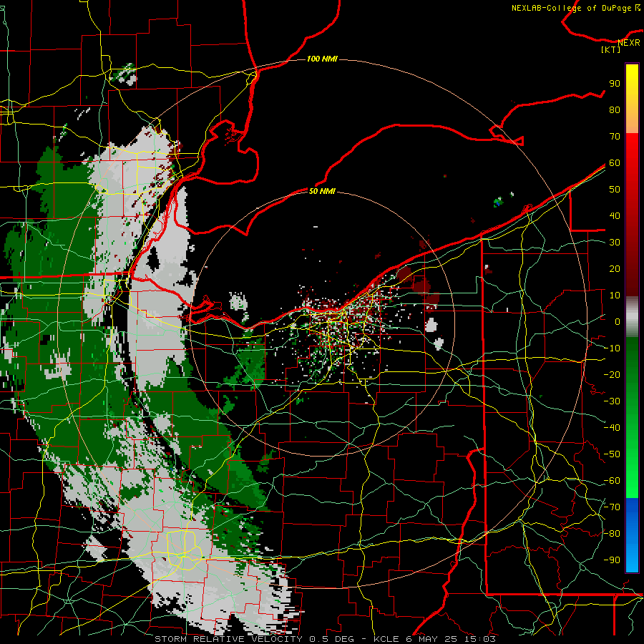Click the 50 NMI range ring label
This screenshot has width=644, height=644.
(322, 191)
